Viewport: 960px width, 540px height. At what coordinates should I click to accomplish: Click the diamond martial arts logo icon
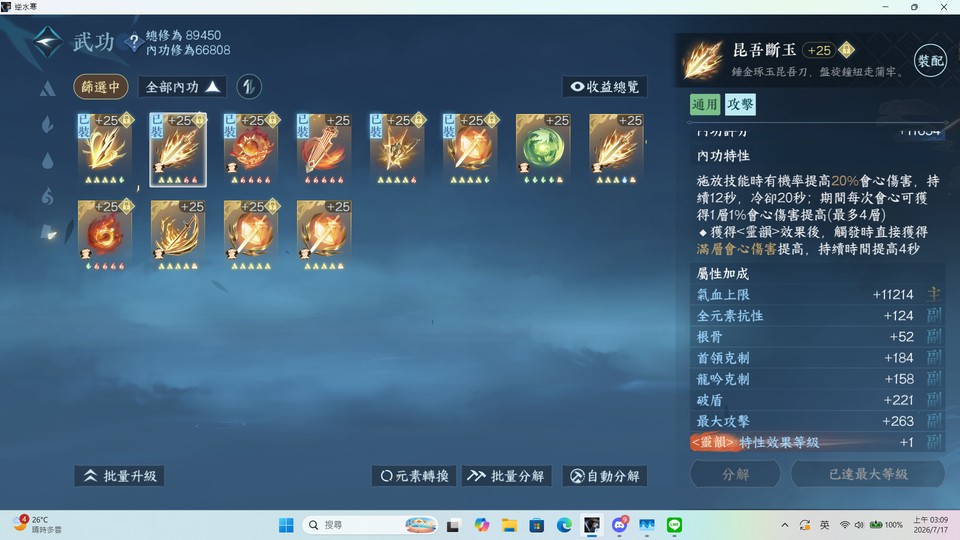pyautogui.click(x=48, y=42)
